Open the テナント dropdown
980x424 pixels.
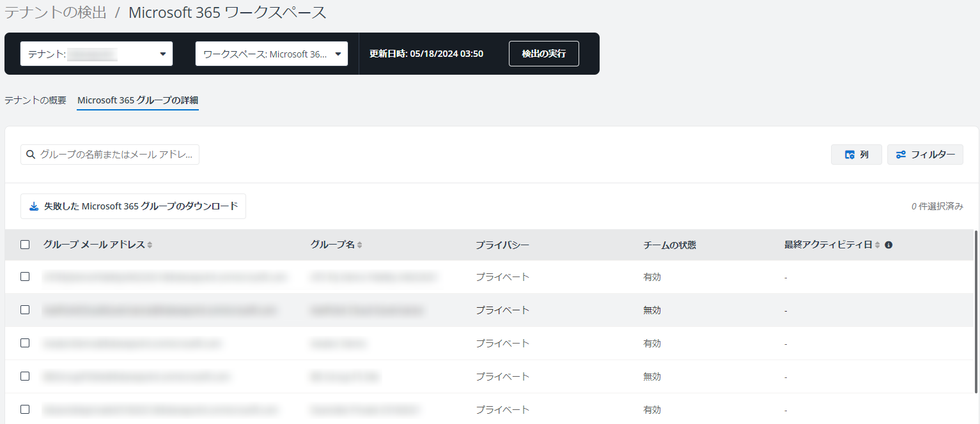[97, 54]
